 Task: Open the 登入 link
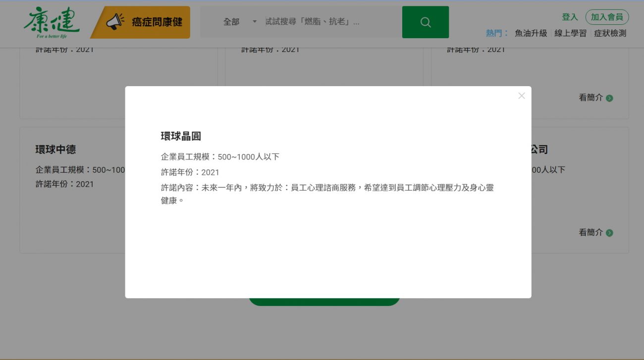(x=570, y=16)
